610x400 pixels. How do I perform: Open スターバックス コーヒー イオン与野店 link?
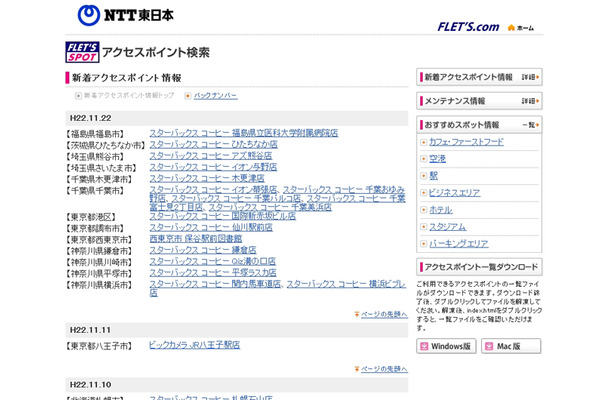(213, 167)
